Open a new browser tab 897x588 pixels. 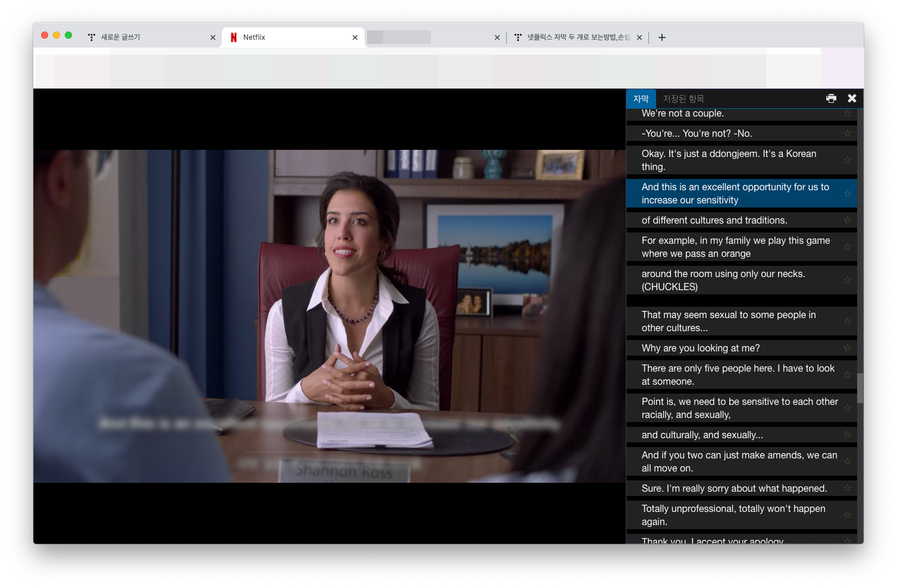(662, 37)
